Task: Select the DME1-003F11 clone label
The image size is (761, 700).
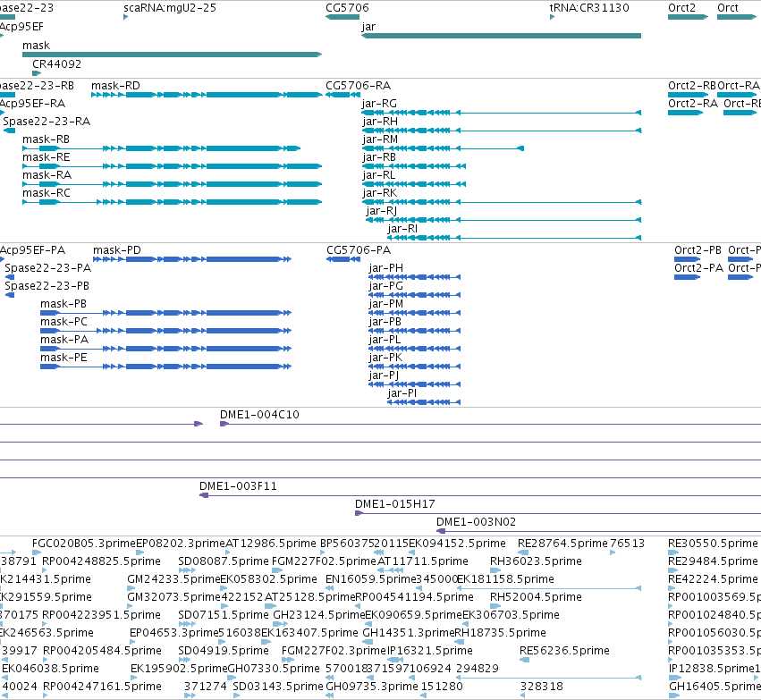Action: (238, 486)
